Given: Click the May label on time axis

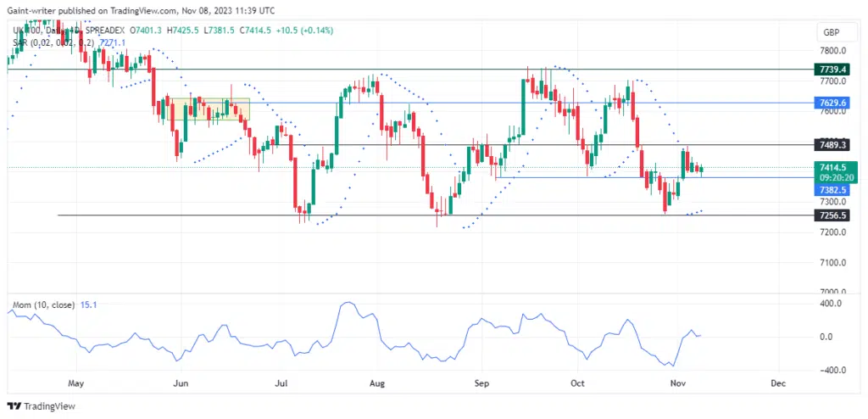Looking at the screenshot, I should [77, 383].
